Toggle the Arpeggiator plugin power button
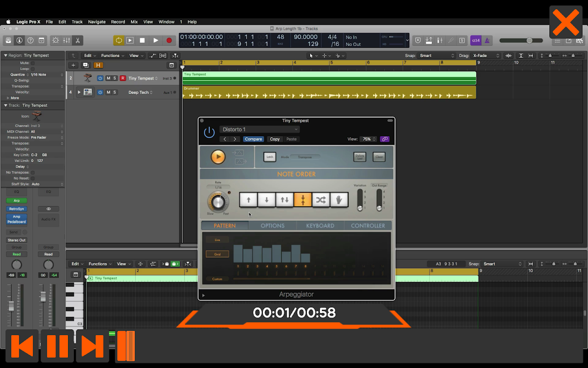The image size is (588, 368). click(x=209, y=132)
